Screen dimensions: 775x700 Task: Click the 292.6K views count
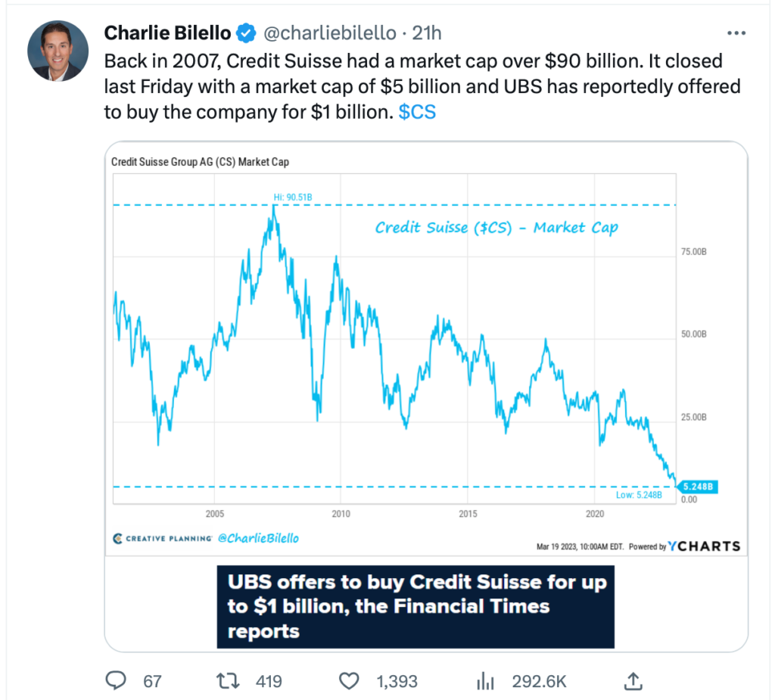tap(539, 681)
